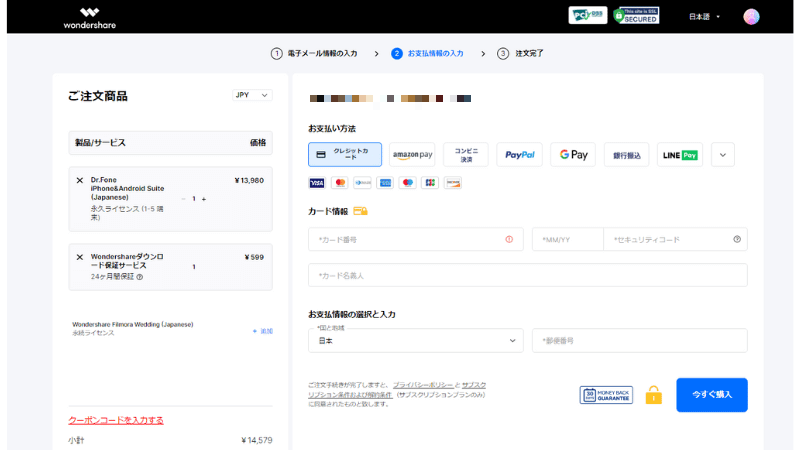800x450 pixels.
Task: Open the 国と地域 dropdown showing 日本
Action: pyautogui.click(x=415, y=340)
